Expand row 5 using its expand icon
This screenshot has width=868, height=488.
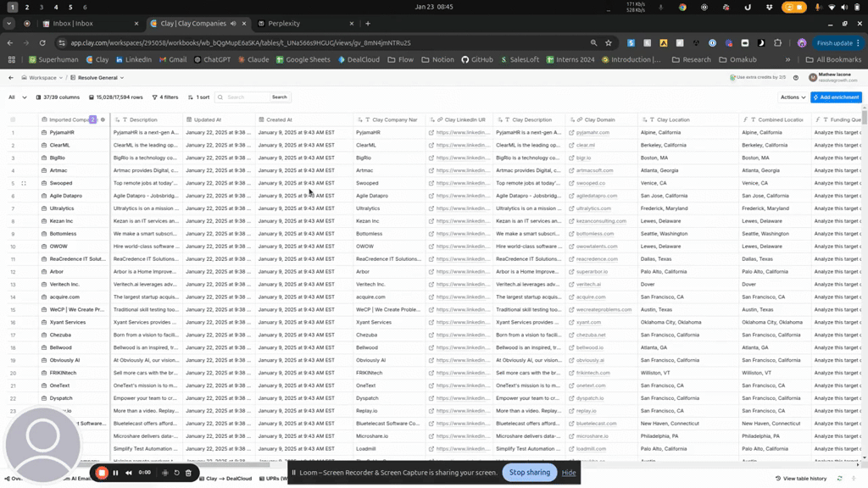point(24,183)
